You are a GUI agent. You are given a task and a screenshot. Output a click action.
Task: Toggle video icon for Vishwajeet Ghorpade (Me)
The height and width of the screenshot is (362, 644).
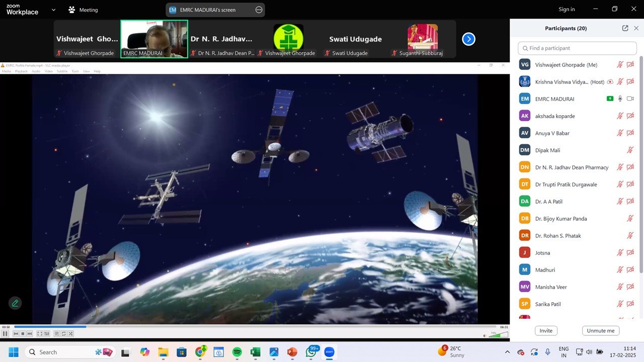630,65
